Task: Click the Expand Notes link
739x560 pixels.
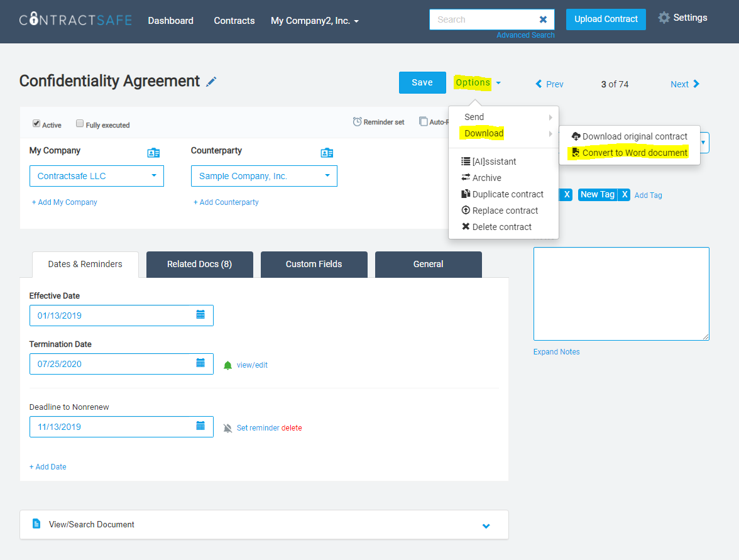Action: (x=556, y=352)
